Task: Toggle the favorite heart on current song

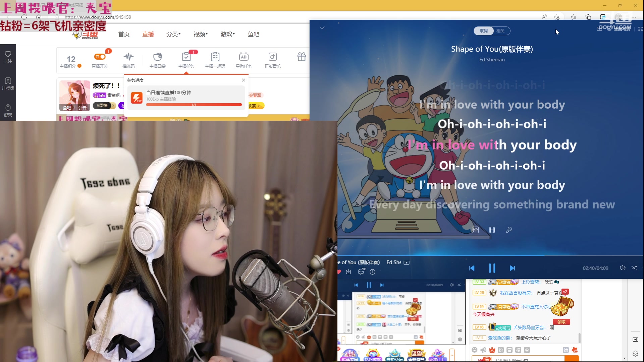Action: (339, 272)
